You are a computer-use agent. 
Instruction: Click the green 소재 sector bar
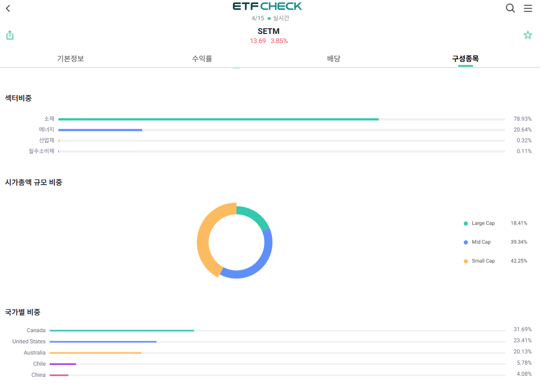[x=218, y=119]
